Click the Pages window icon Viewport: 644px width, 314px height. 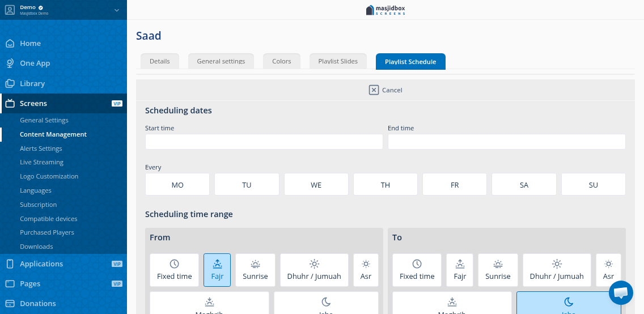pyautogui.click(x=10, y=283)
